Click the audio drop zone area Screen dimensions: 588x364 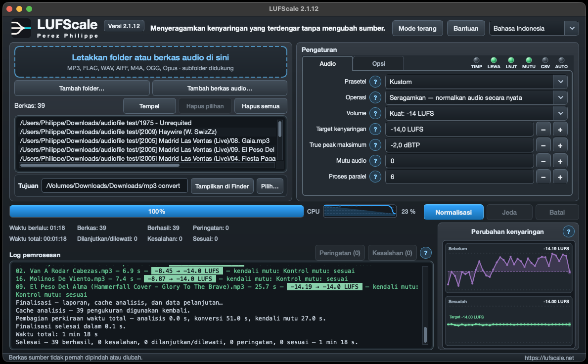(x=151, y=62)
